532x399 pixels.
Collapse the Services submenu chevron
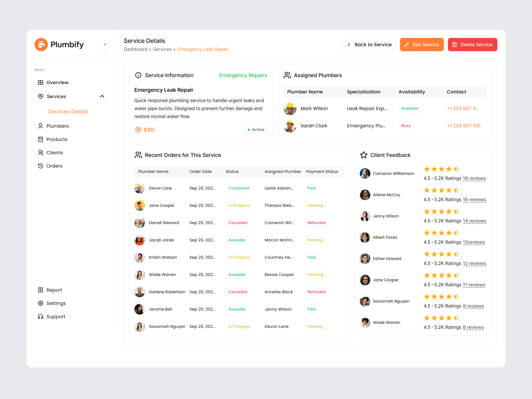pyautogui.click(x=102, y=96)
